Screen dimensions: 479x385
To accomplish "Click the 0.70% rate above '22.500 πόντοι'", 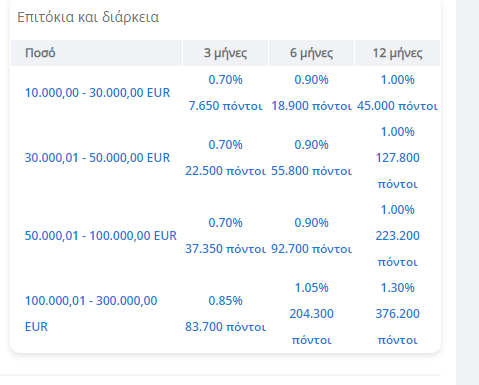I will (x=225, y=145).
